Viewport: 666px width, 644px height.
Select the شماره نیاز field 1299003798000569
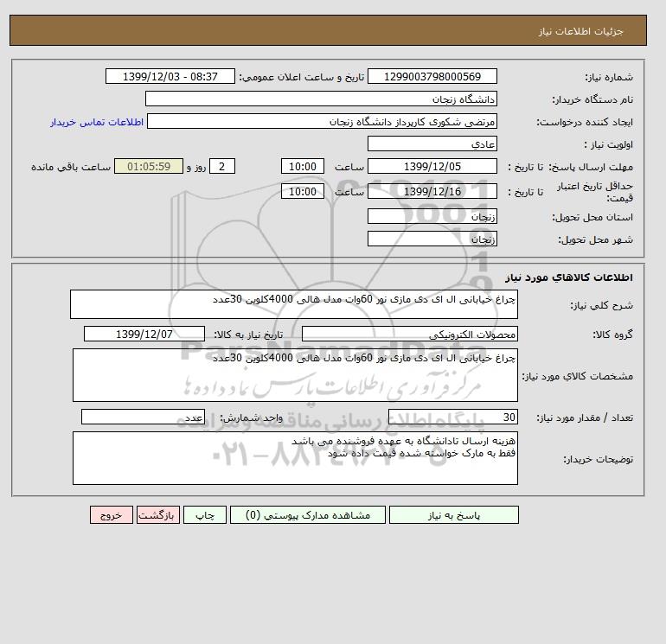coord(432,76)
